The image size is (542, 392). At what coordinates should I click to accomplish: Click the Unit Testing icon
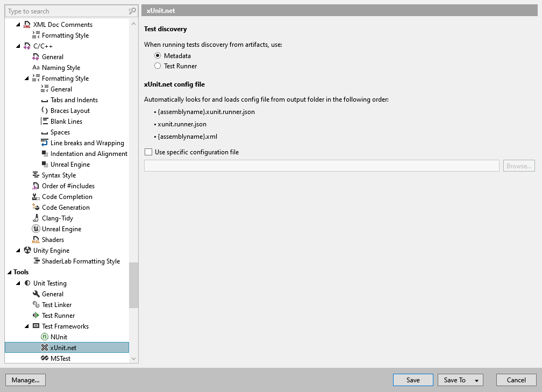pyautogui.click(x=27, y=283)
